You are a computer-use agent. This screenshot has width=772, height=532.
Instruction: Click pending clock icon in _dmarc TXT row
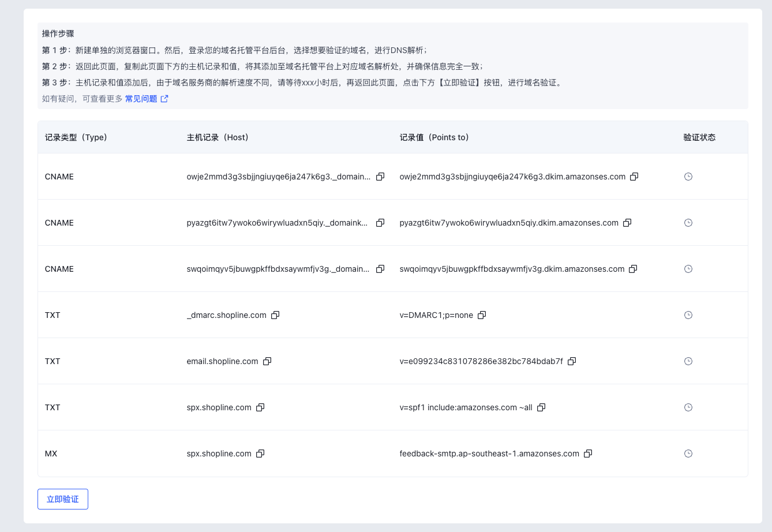688,315
